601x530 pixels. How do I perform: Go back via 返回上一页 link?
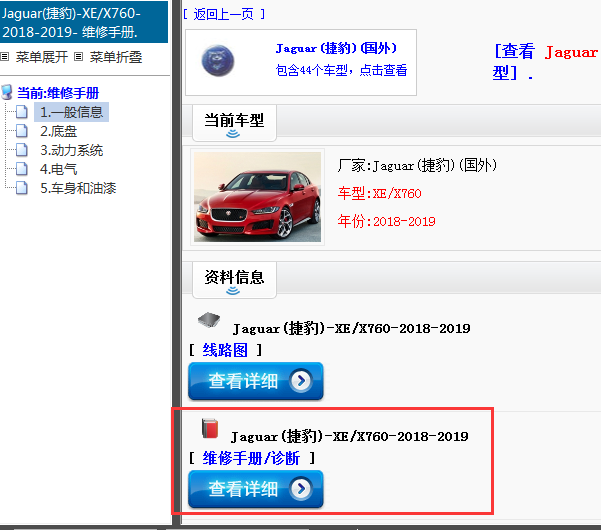pyautogui.click(x=224, y=15)
